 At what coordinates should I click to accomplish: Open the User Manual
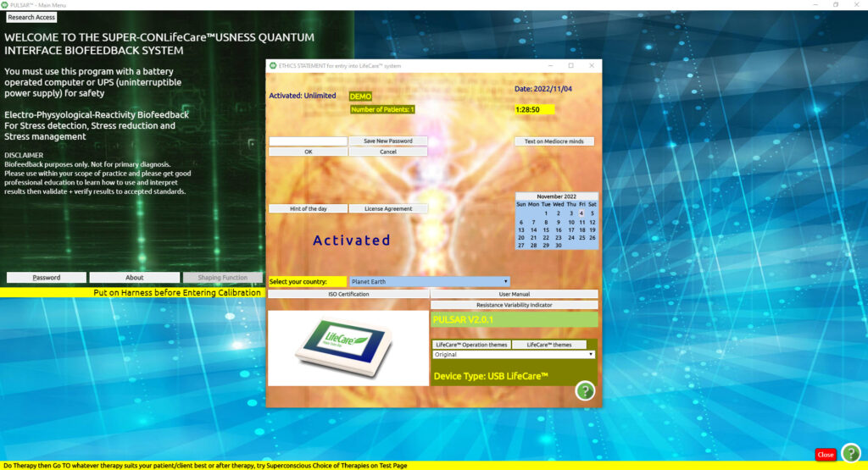(514, 294)
